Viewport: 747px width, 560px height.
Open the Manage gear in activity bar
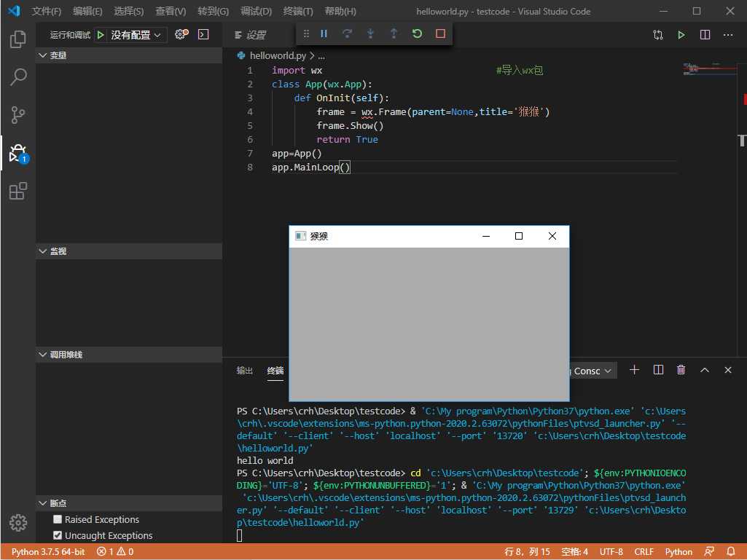[17, 522]
